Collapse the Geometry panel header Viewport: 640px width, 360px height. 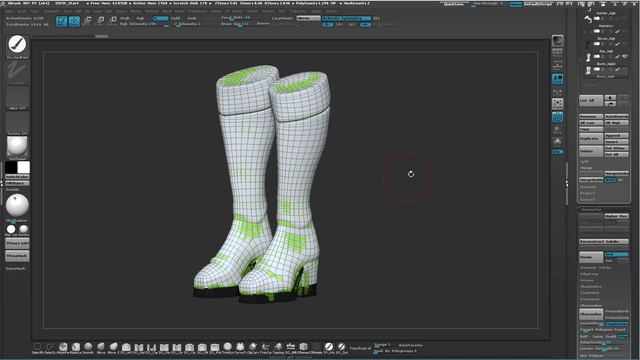pyautogui.click(x=591, y=209)
